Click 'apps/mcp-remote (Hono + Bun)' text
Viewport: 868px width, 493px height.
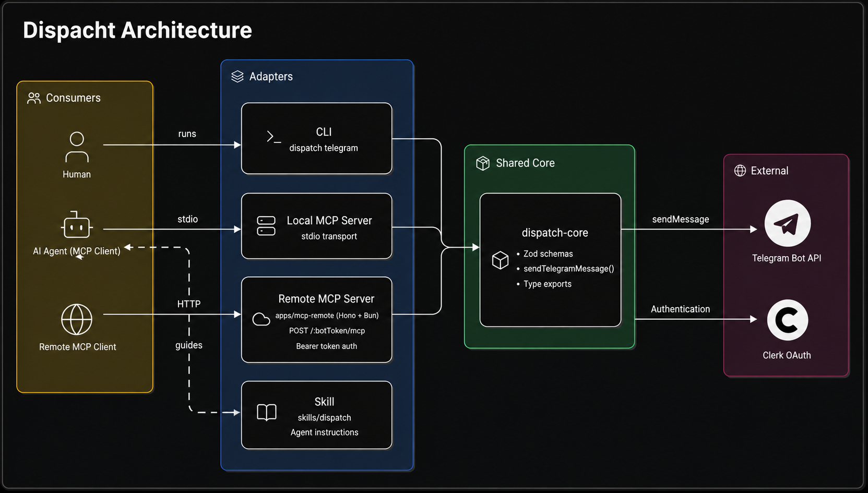coord(327,316)
